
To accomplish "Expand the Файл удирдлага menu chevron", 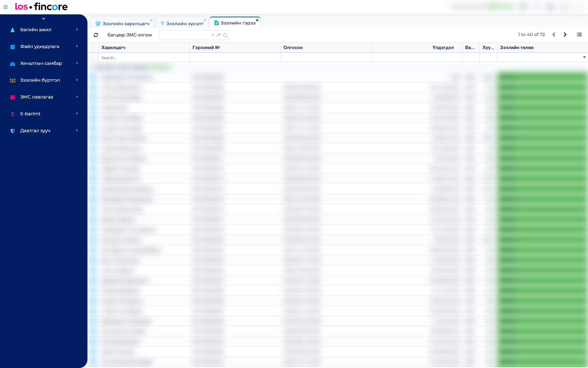I will pos(77,46).
